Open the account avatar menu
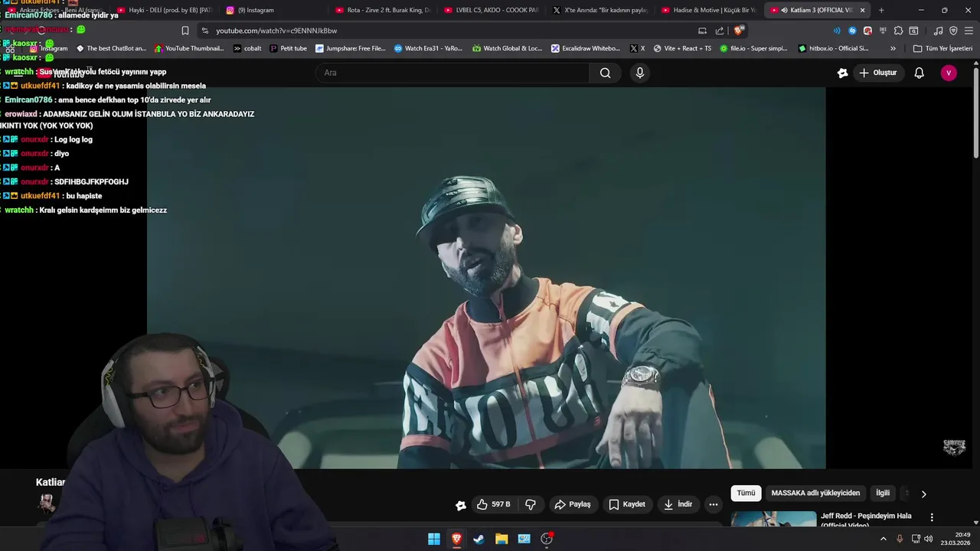The width and height of the screenshot is (980, 551). tap(949, 73)
